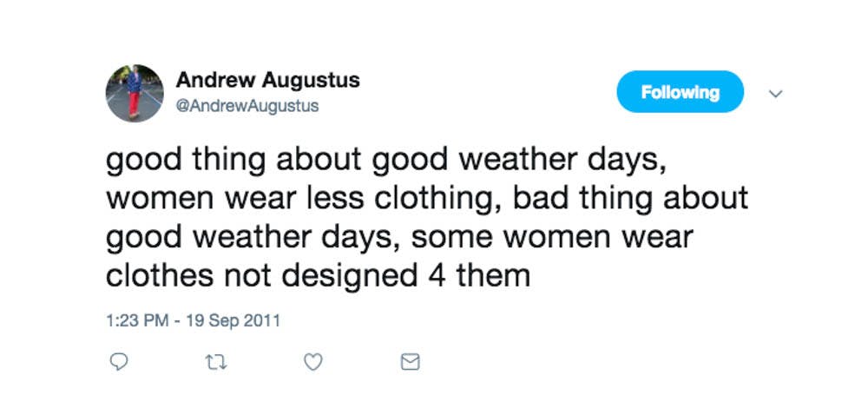Send via direct message envelope icon
The width and height of the screenshot is (868, 415).
(410, 362)
